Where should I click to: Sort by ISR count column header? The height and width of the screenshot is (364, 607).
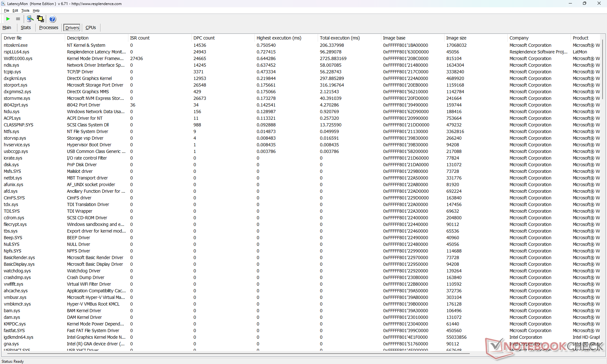140,38
